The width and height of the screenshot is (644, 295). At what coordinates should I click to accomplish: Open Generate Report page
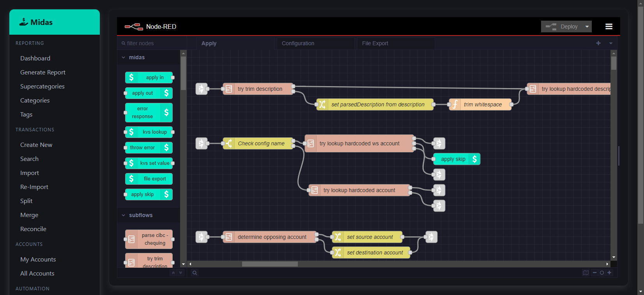[43, 72]
